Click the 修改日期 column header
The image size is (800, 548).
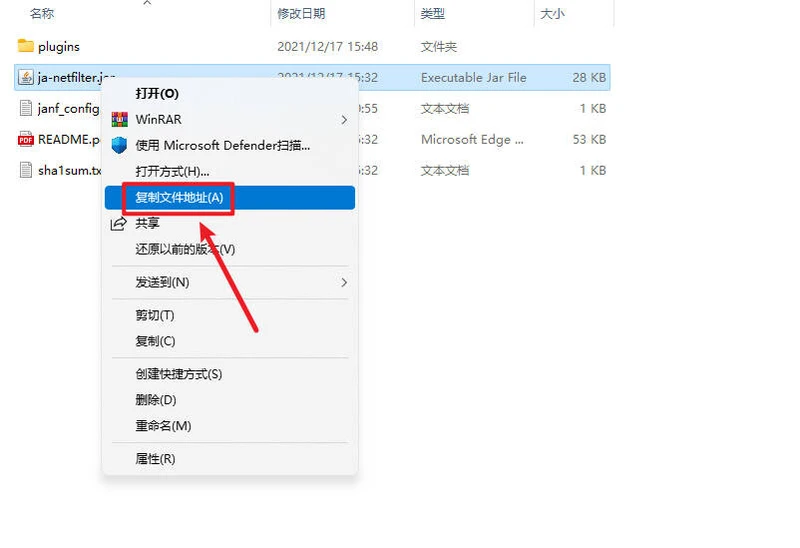point(303,14)
